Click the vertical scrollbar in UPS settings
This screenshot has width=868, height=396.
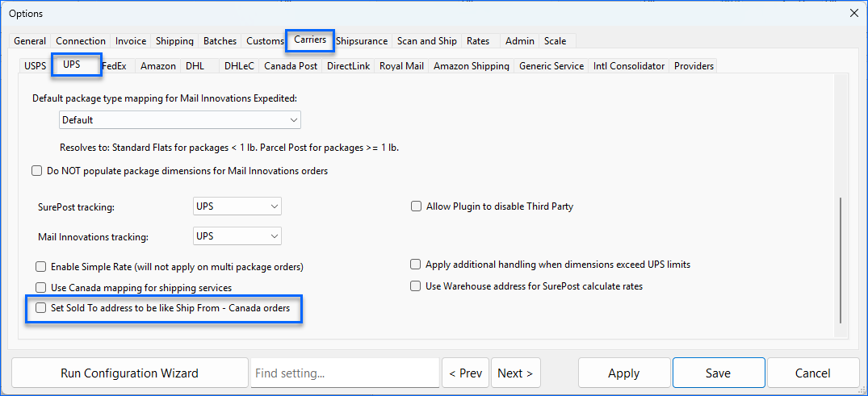pos(841,258)
